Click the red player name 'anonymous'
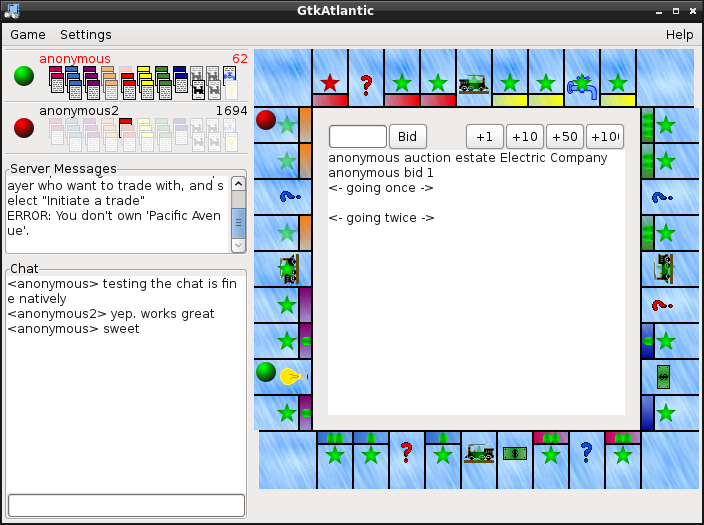The height and width of the screenshot is (525, 704). [75, 59]
